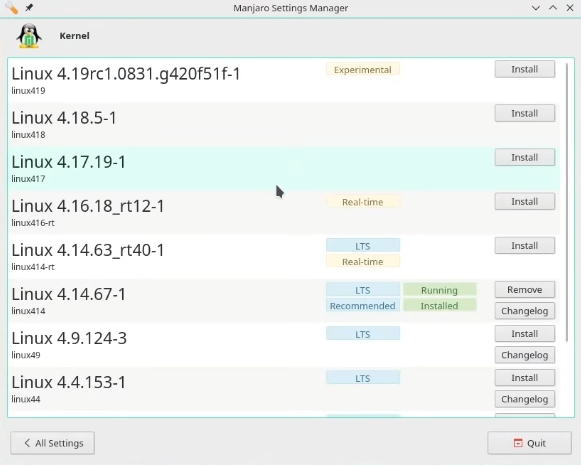
Task: Install Linux 4.16.18_rt12-1 real-time kernel
Action: (525, 202)
